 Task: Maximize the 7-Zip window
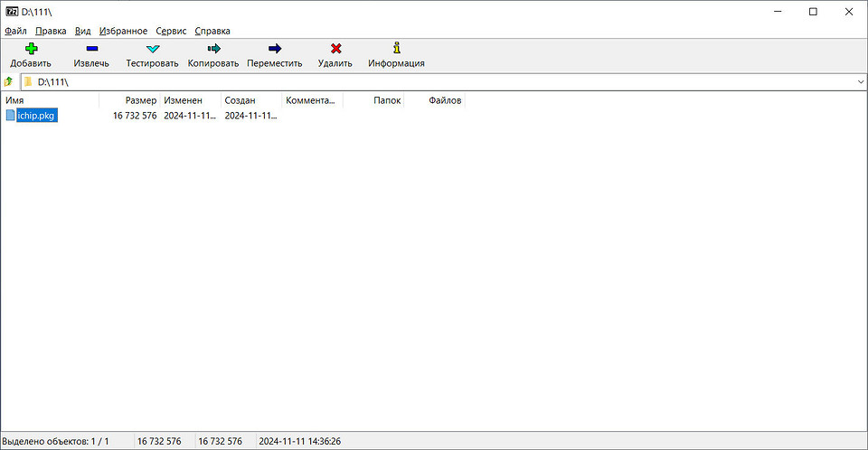click(813, 11)
